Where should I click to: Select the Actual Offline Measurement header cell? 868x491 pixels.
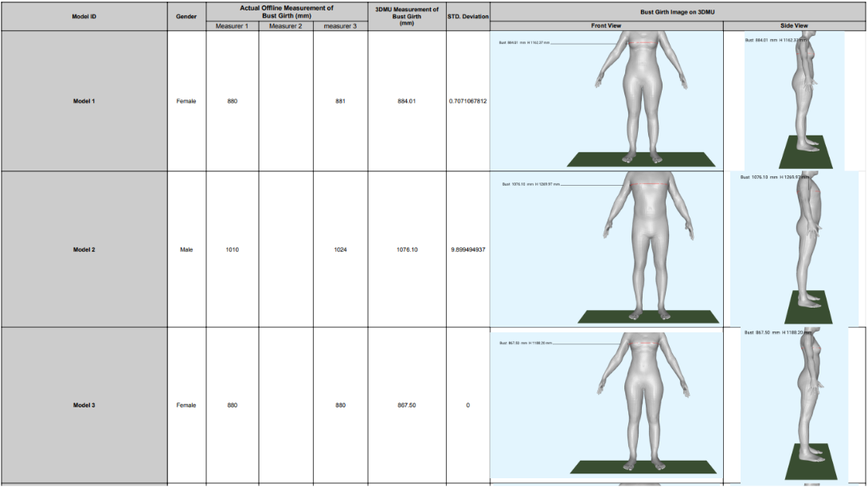(x=285, y=12)
